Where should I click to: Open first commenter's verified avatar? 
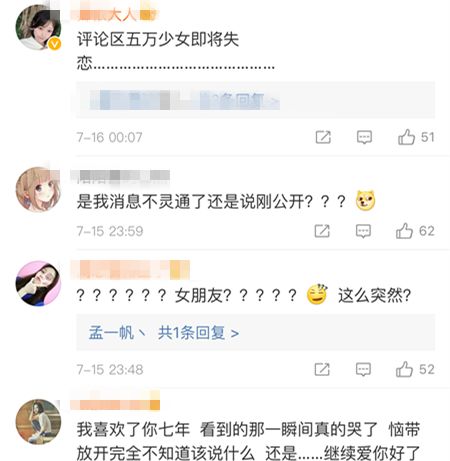click(x=38, y=28)
